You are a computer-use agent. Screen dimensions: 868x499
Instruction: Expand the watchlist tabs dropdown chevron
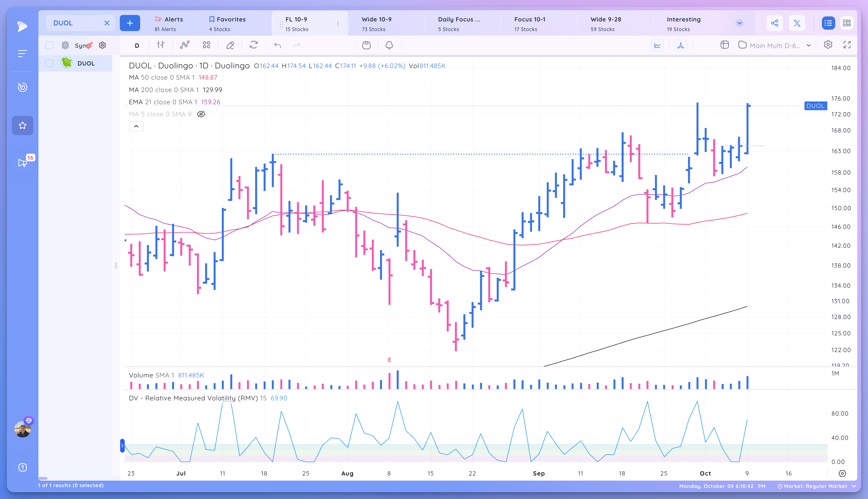pos(739,23)
